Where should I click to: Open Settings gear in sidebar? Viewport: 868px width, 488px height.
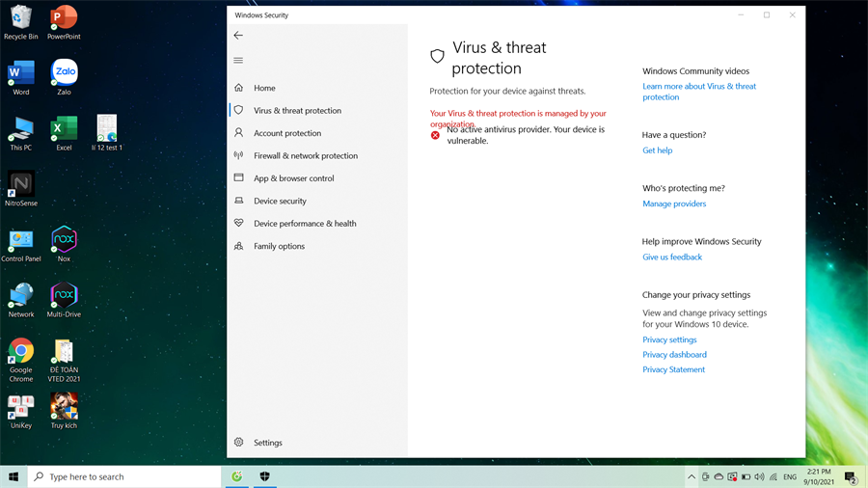click(x=239, y=443)
